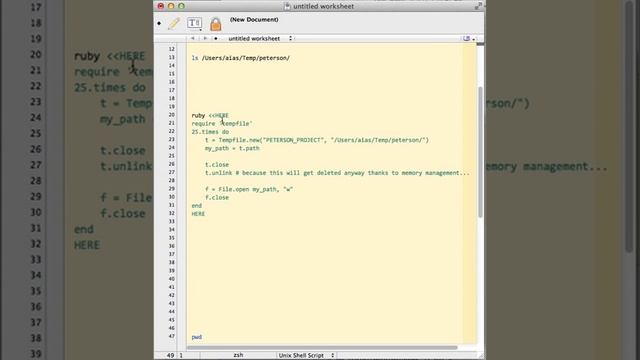This screenshot has width=640, height=360.
Task: Click line number 47 in gutter
Action: (172, 336)
